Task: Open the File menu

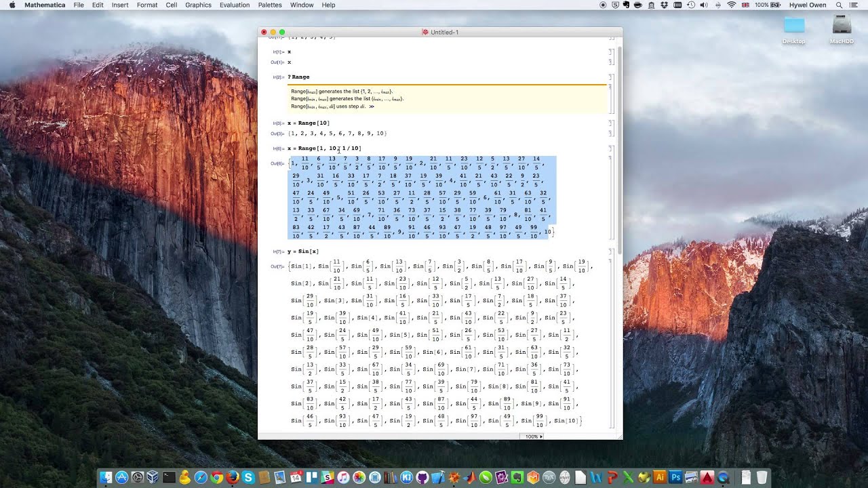Action: tap(79, 5)
